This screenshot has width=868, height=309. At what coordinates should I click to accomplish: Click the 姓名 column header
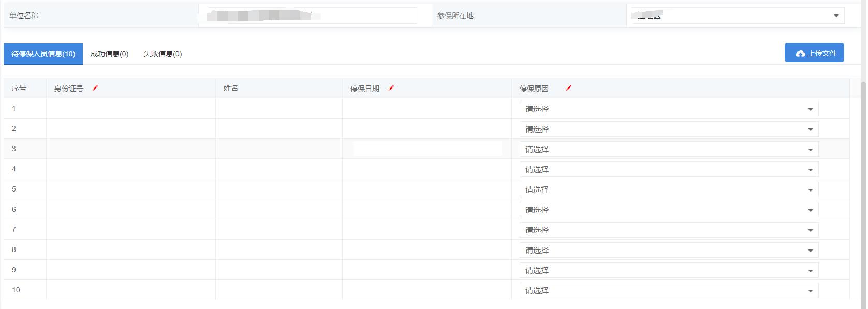pyautogui.click(x=279, y=88)
